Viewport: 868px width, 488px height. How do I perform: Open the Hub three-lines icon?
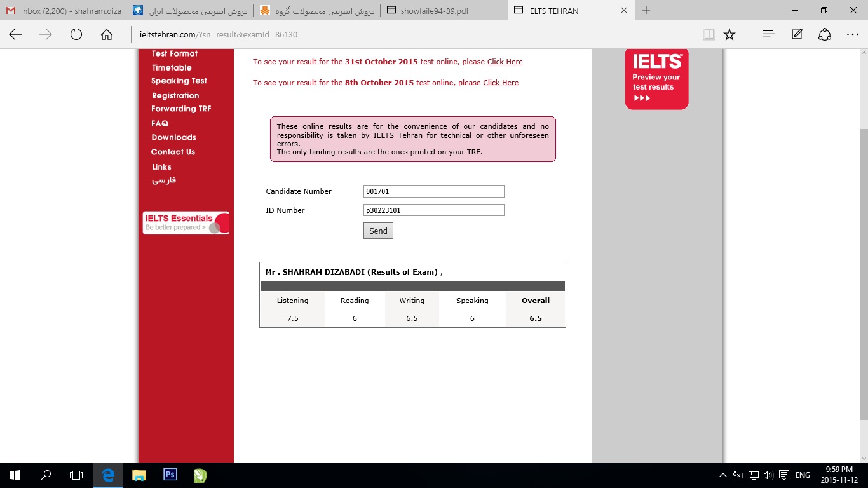click(x=768, y=34)
